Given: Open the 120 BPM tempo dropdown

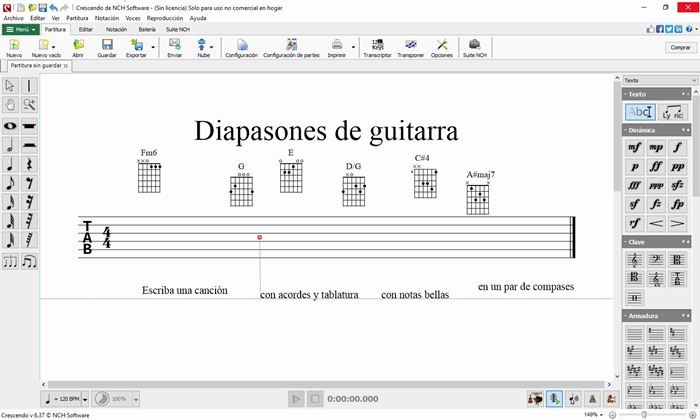Looking at the screenshot, I should click(85, 399).
